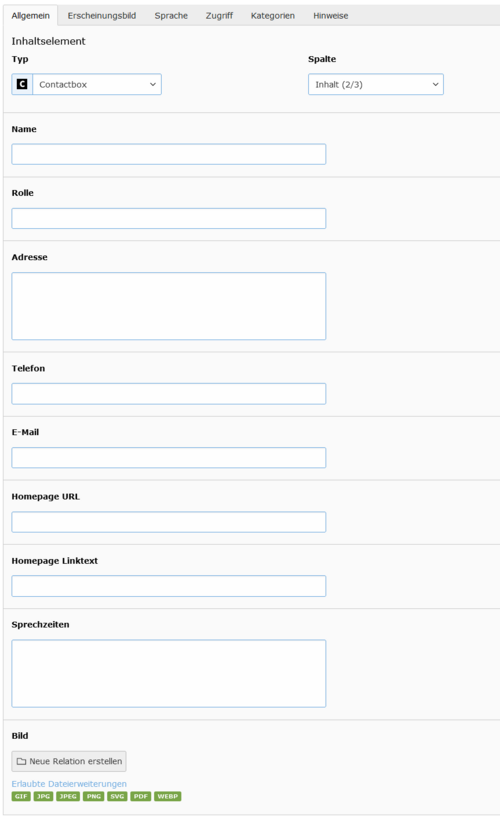Screen dimensions: 500x821
Task: Switch to the Erscheinungsbild tab
Action: click(x=102, y=16)
